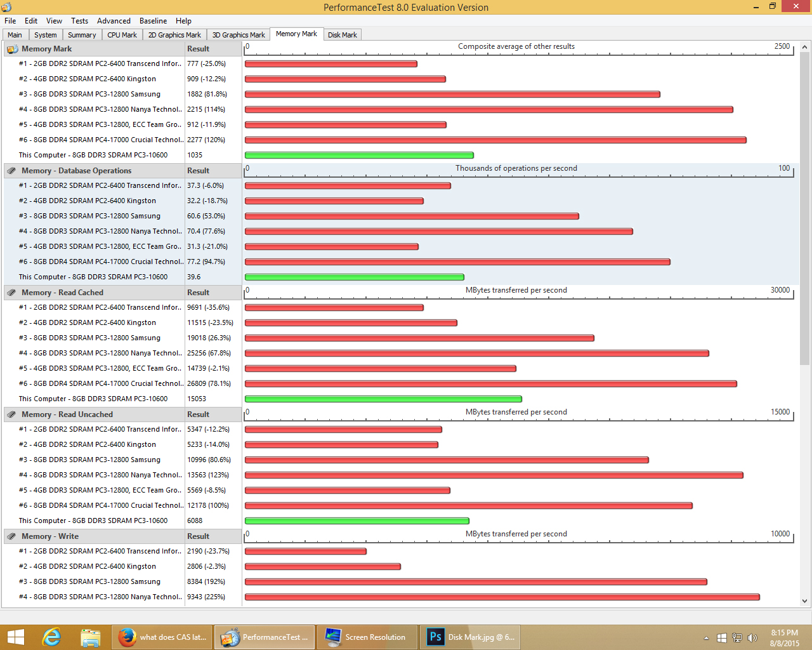This screenshot has width=812, height=650.
Task: Click the Memory - Database Operations pencil icon
Action: tap(12, 171)
